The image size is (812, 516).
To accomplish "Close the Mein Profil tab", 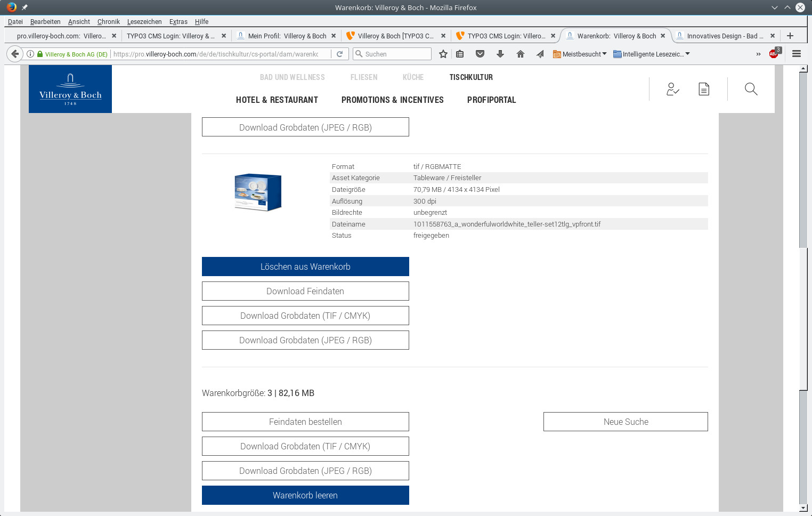I will point(334,36).
